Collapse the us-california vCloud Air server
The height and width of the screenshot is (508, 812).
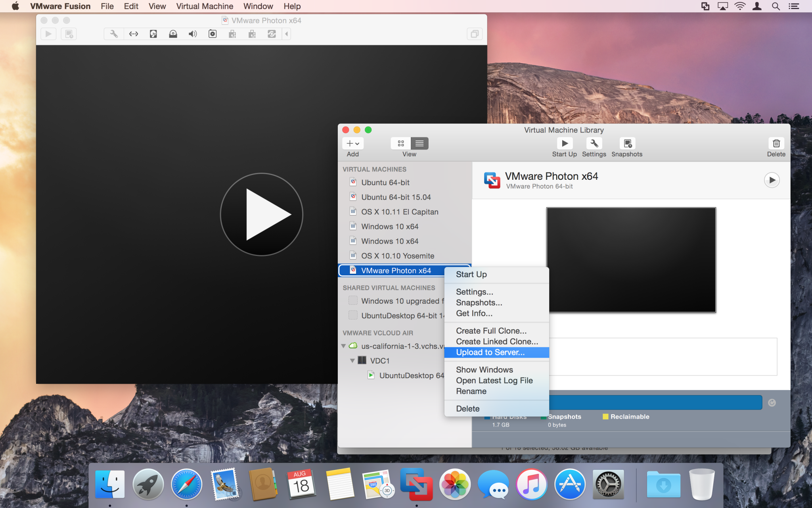coord(343,346)
